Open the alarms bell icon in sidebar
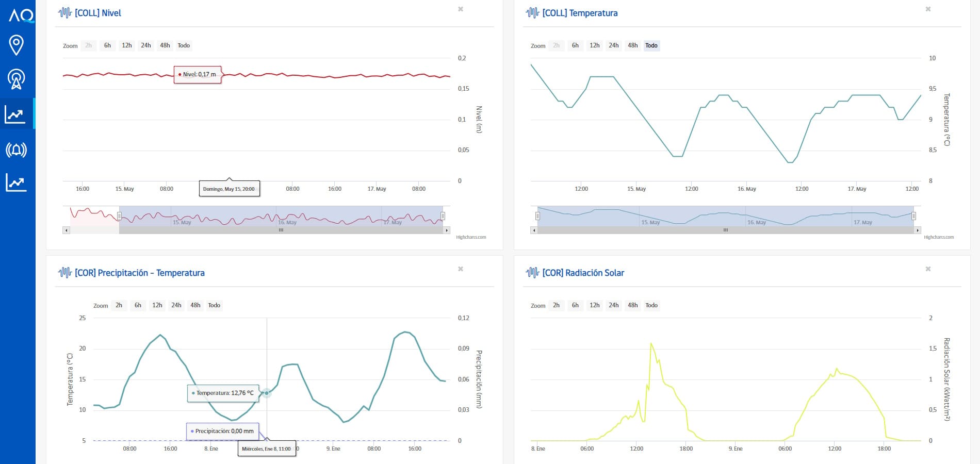The height and width of the screenshot is (464, 980). point(16,150)
